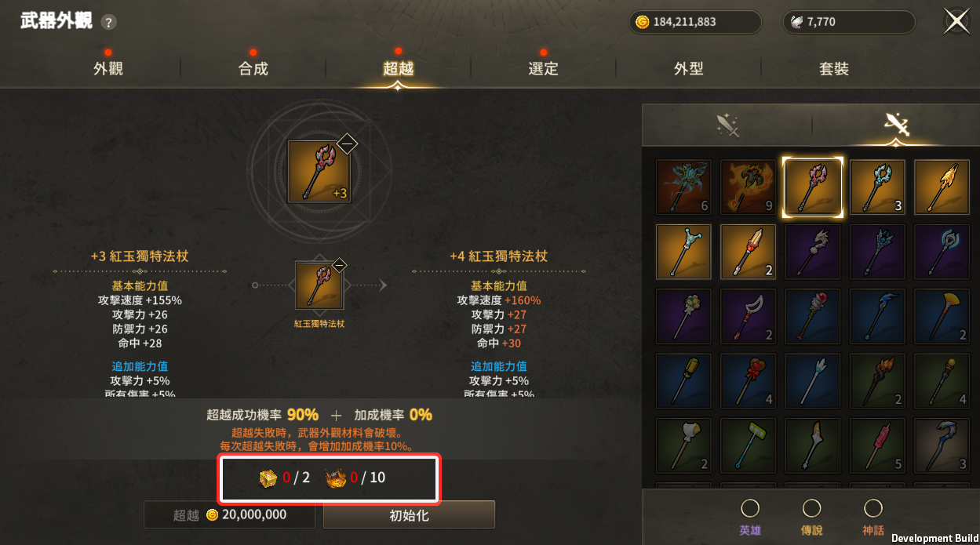Screen dimensions: 980x545
Task: Click the feather currency counter 7,770
Action: (x=849, y=22)
